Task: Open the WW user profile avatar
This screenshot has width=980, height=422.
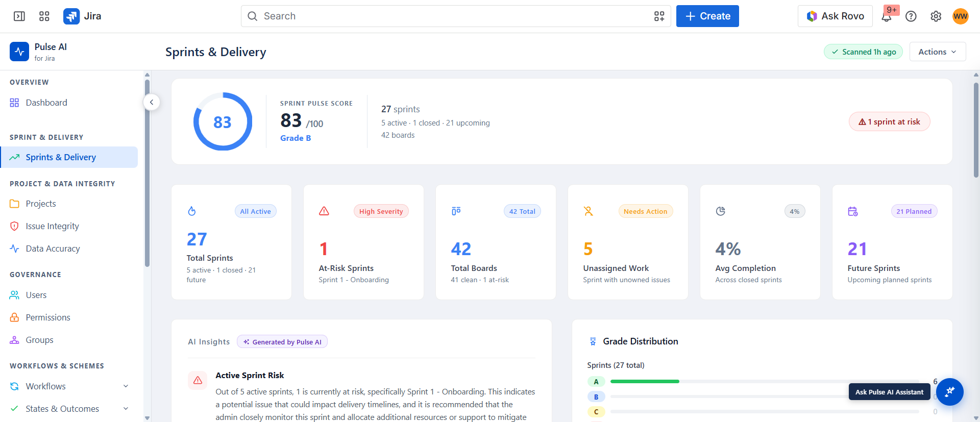Action: (961, 16)
